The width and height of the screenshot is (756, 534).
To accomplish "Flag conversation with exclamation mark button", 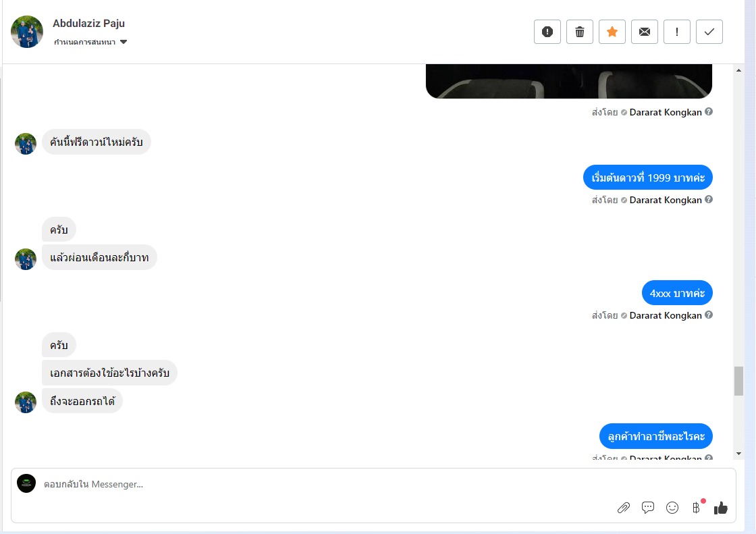I will pos(676,32).
